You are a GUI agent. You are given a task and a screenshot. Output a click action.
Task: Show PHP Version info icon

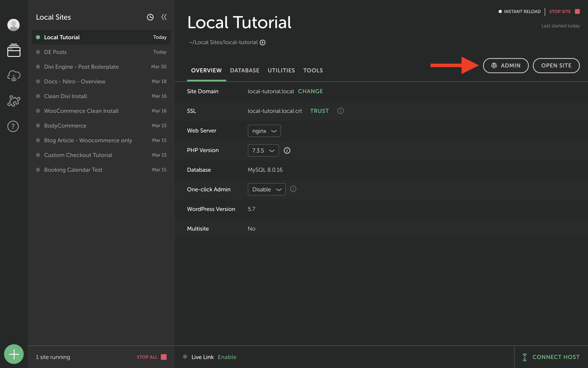point(287,150)
